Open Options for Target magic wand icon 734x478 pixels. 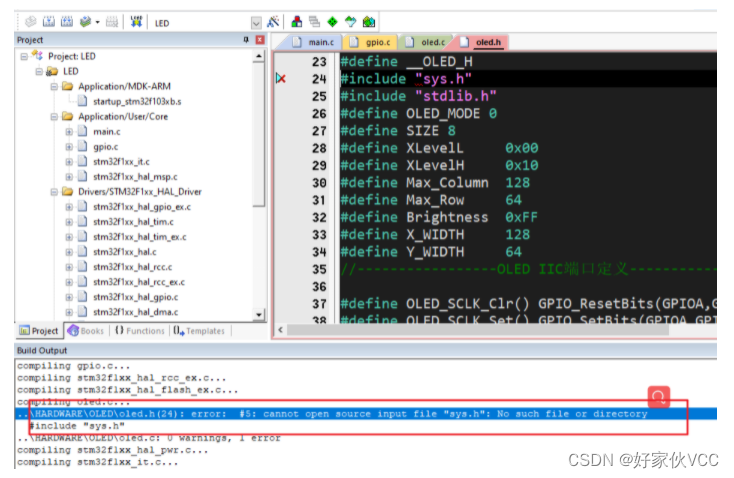[x=273, y=22]
